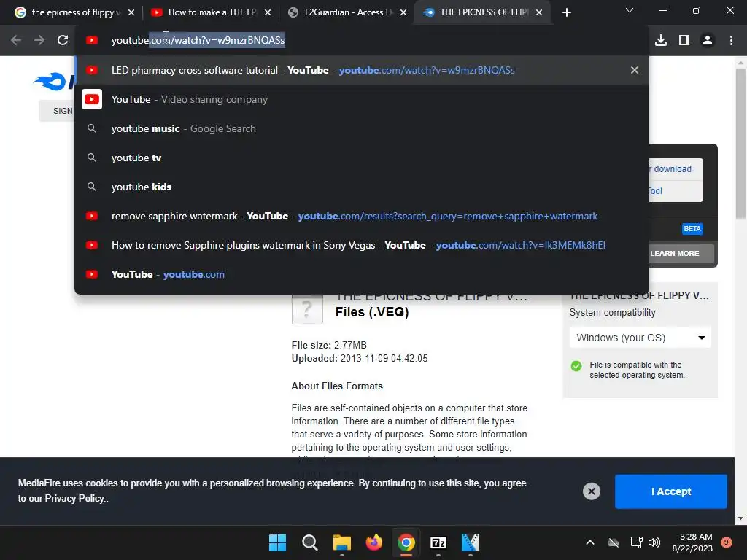
Task: Launch Firefox from the taskbar
Action: tap(374, 542)
